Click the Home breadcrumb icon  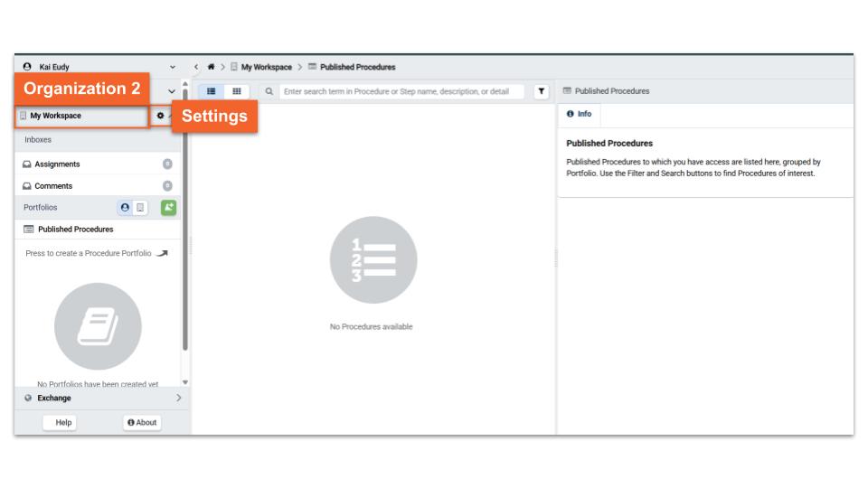tap(211, 67)
